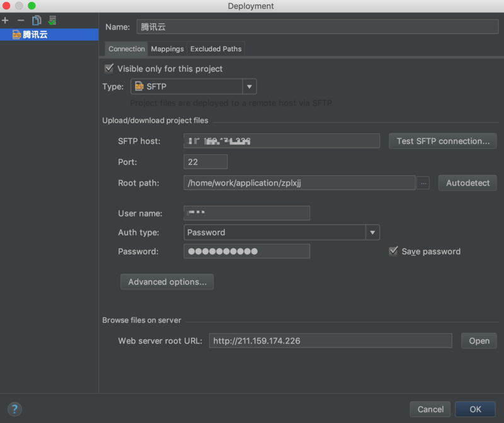Copy the selected server configuration

pos(37,21)
